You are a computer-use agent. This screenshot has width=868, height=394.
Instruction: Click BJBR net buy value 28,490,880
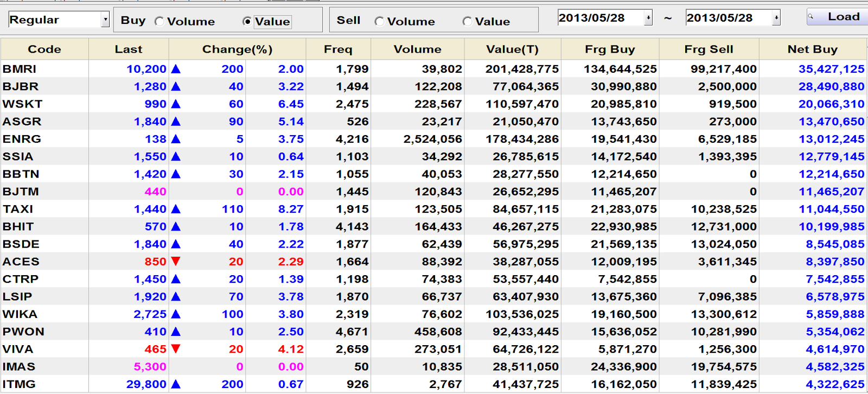pyautogui.click(x=832, y=86)
